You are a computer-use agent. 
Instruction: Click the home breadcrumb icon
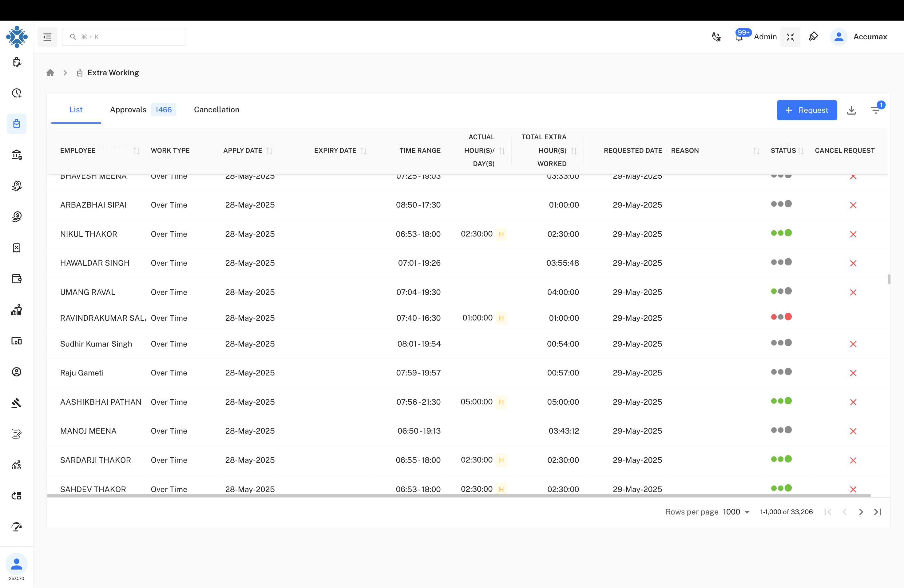coord(50,73)
